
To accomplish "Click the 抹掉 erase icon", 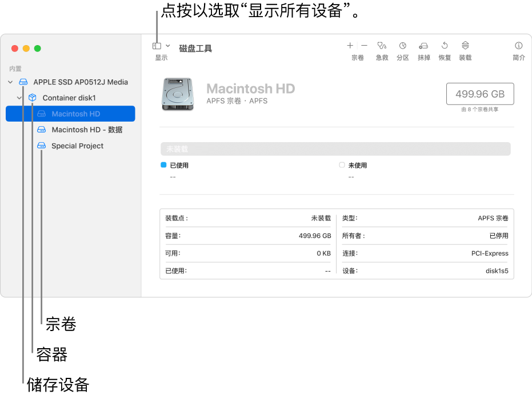I will [423, 46].
